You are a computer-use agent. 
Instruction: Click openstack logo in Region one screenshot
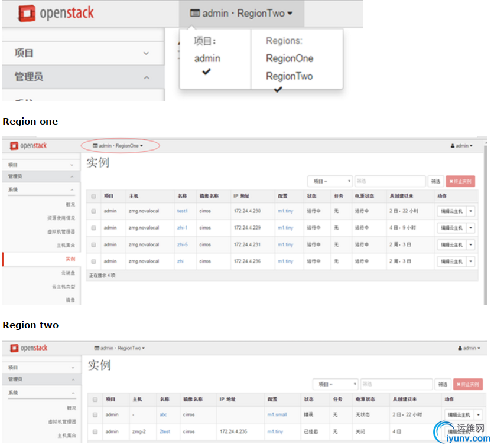tap(28, 146)
